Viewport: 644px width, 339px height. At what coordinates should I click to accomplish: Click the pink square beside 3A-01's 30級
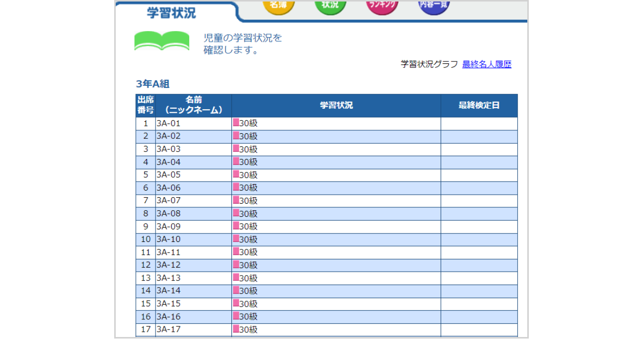pos(235,122)
